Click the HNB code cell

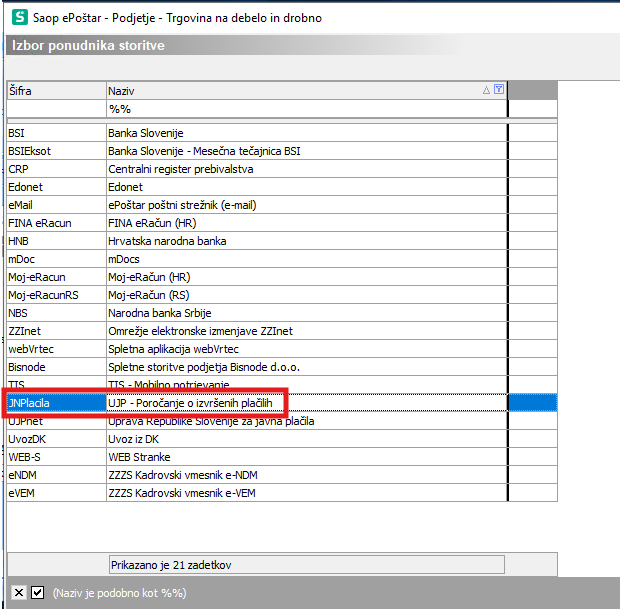pyautogui.click(x=57, y=241)
